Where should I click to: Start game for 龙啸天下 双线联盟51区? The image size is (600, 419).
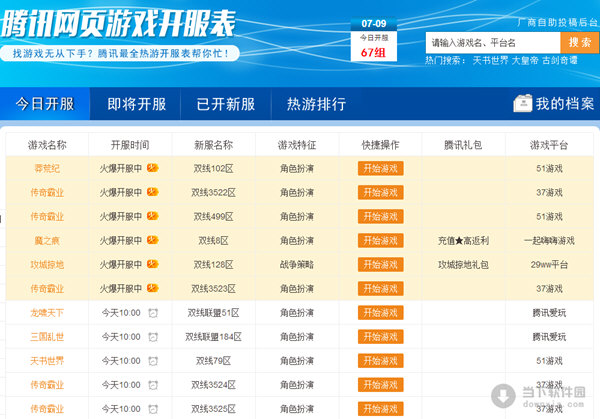pos(380,313)
